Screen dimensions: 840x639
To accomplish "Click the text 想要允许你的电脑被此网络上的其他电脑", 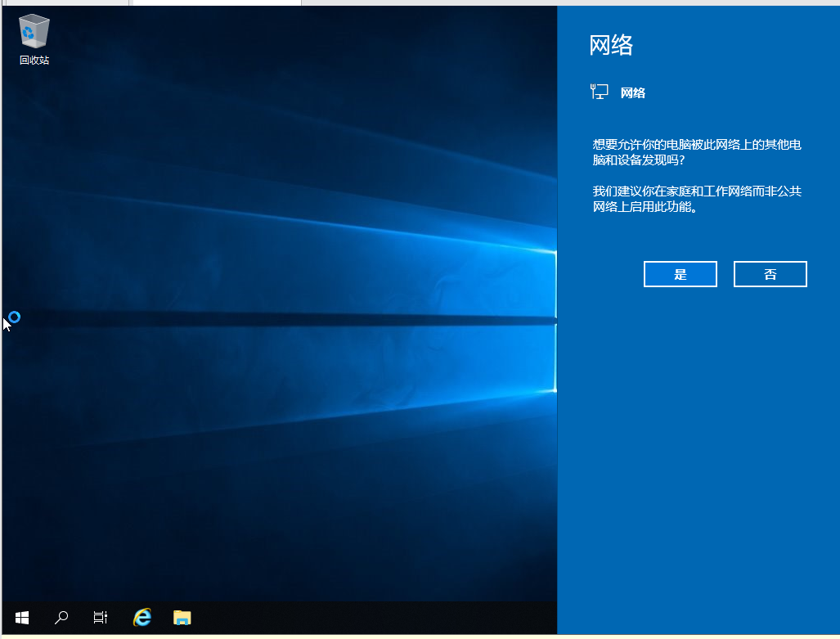I will click(697, 145).
